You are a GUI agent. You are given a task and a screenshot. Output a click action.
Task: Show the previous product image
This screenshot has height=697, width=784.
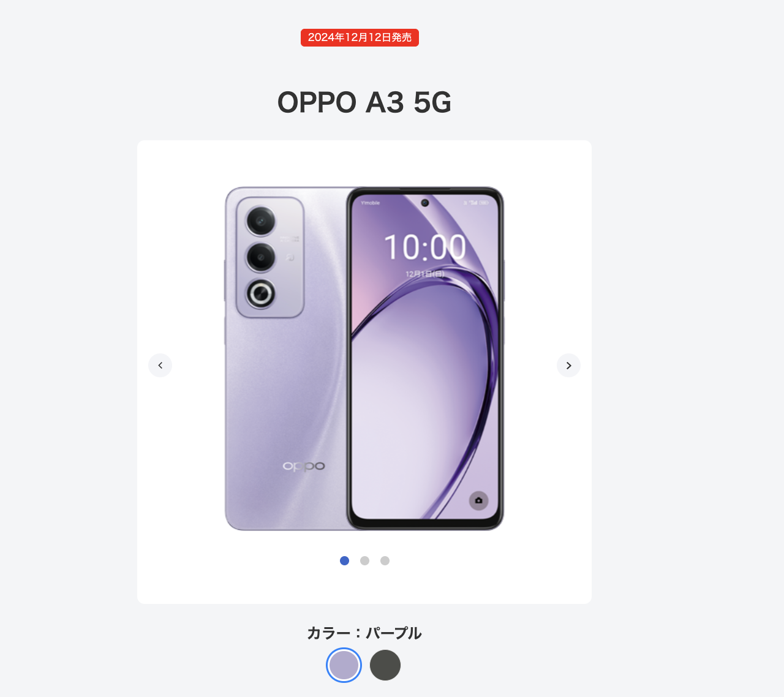(160, 366)
